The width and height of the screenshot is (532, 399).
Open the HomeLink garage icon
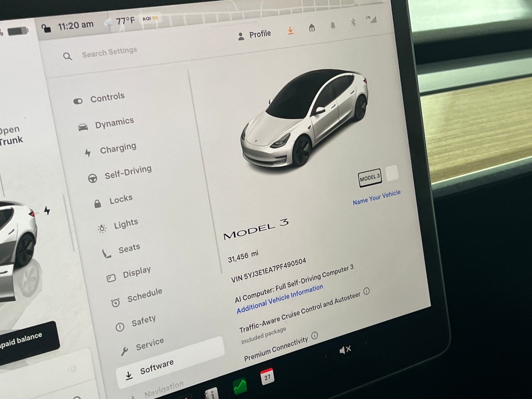(312, 28)
